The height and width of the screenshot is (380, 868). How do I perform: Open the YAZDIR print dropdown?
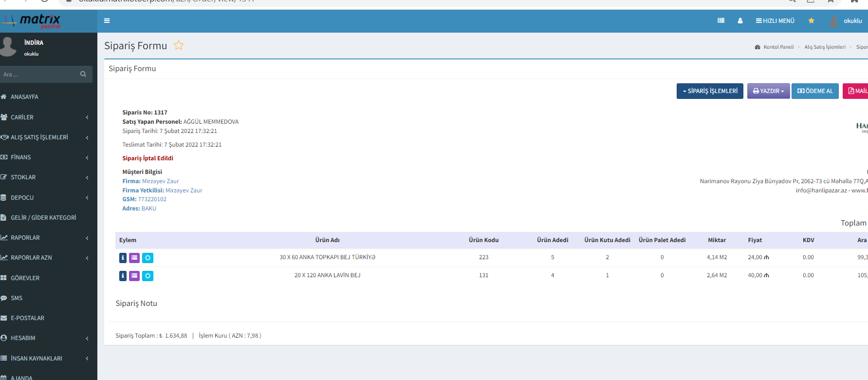[768, 91]
